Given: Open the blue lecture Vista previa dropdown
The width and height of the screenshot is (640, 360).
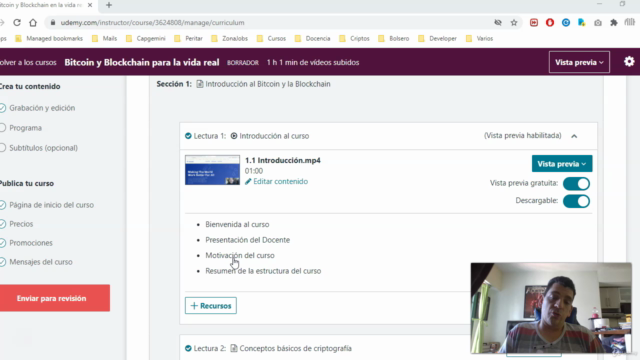Looking at the screenshot, I should (x=562, y=164).
